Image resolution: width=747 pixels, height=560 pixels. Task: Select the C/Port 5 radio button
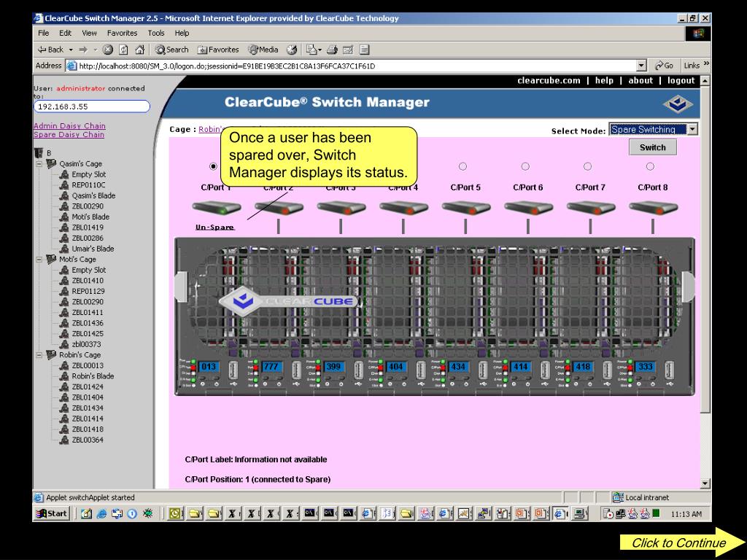coord(462,166)
